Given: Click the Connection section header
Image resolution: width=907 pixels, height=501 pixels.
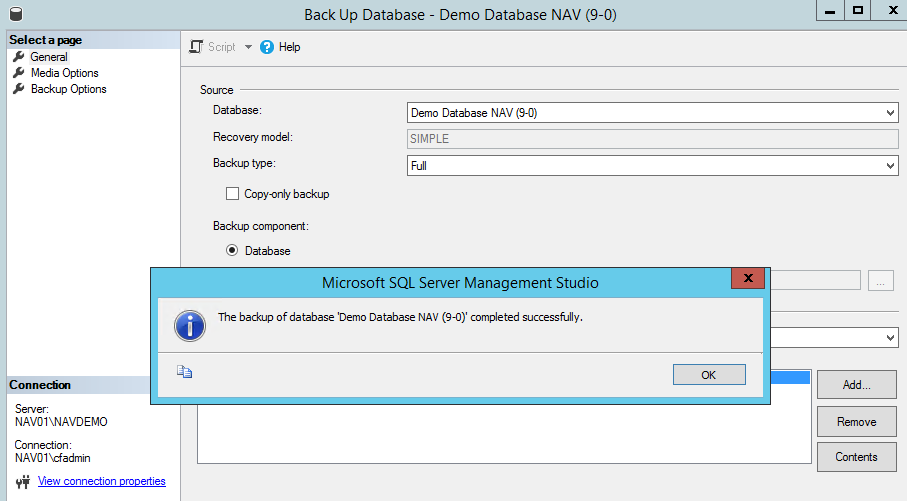Looking at the screenshot, I should (79, 385).
